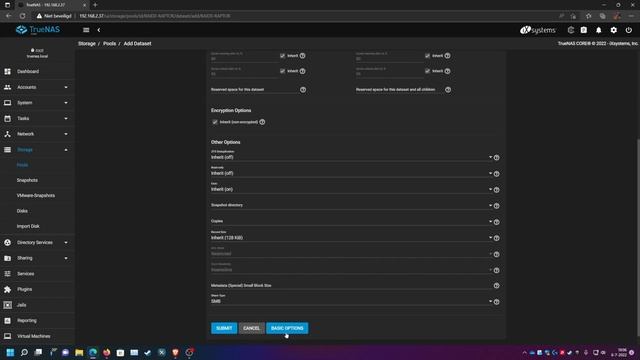The image size is (640, 360).
Task: Toggle sidebar with hamburger menu icon
Action: click(x=86, y=30)
